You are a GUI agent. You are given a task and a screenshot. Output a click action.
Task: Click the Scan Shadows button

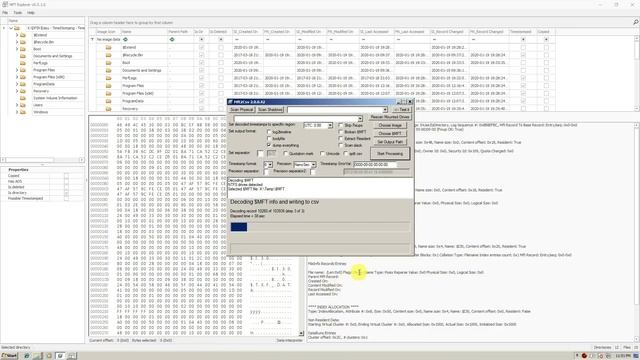270,110
